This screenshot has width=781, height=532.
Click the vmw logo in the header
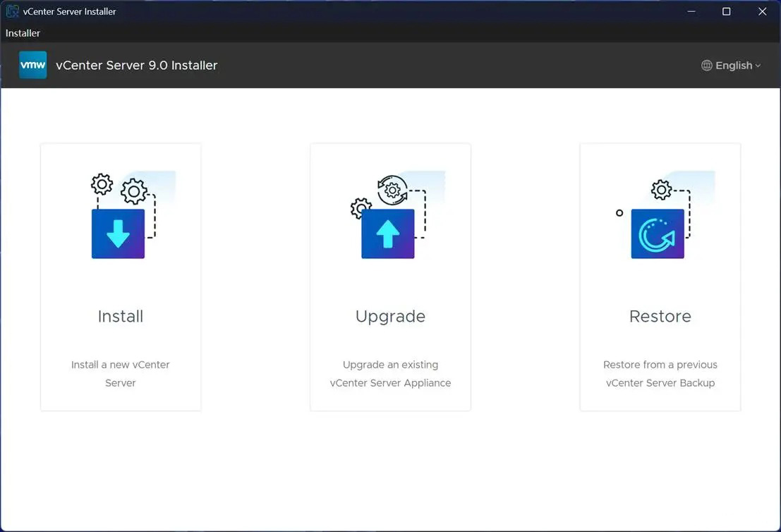point(32,64)
